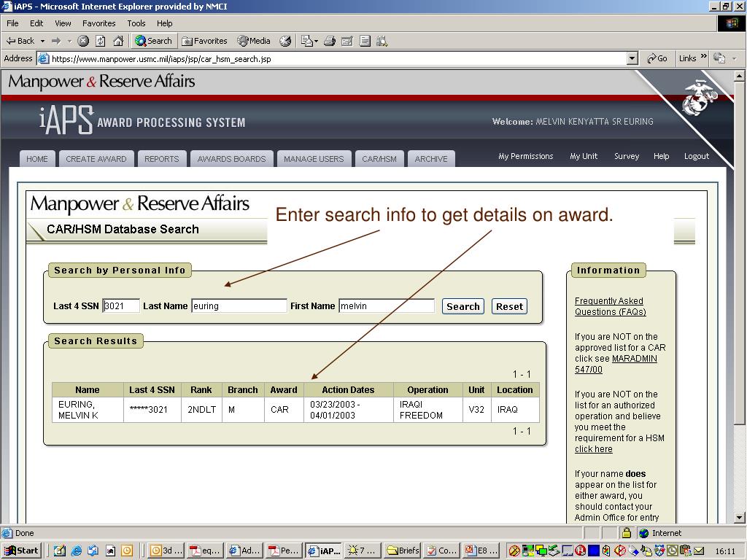Select the EURING, MELVIN K name cell
This screenshot has height=560, width=747.
pyautogui.click(x=88, y=410)
